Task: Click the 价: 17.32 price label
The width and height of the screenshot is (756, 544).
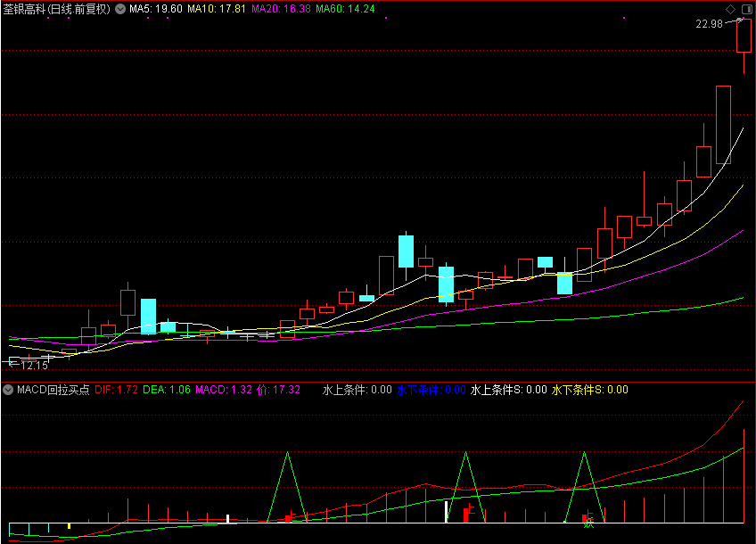Action: click(279, 390)
